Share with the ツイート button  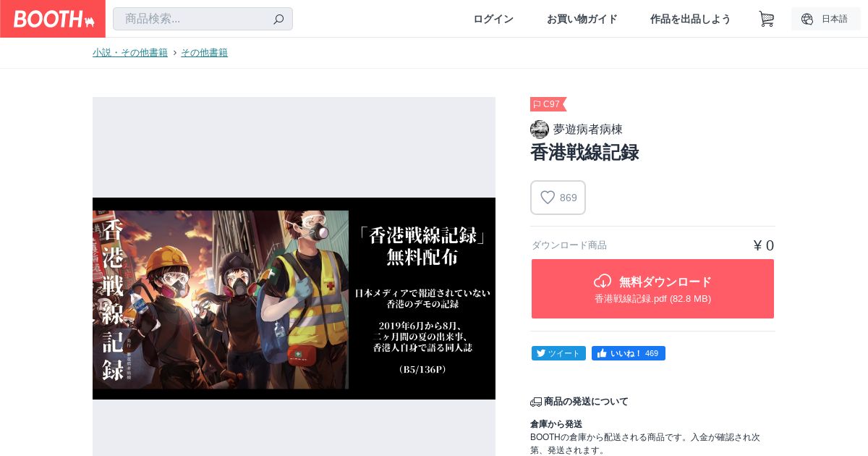tap(558, 353)
